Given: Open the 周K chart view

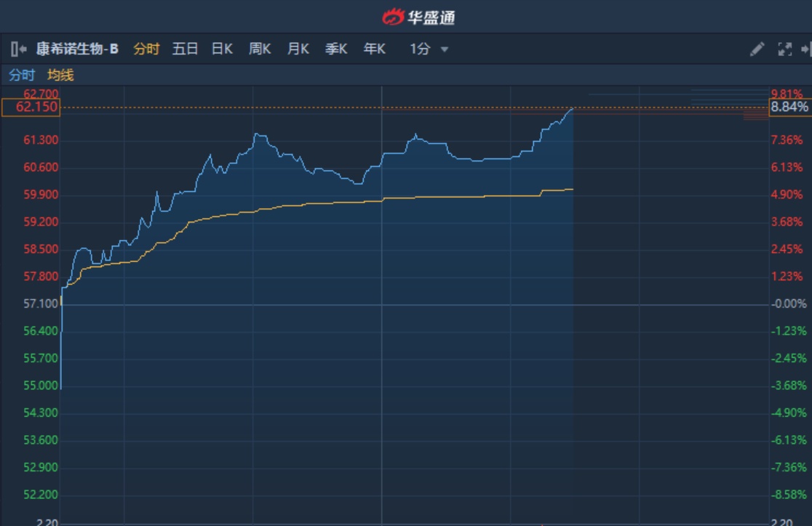Looking at the screenshot, I should pyautogui.click(x=260, y=49).
